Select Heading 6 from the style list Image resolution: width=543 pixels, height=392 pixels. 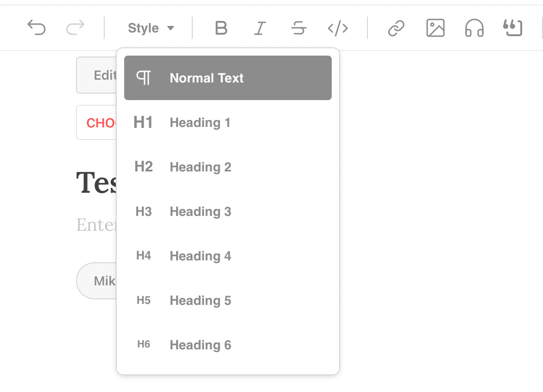coord(200,345)
